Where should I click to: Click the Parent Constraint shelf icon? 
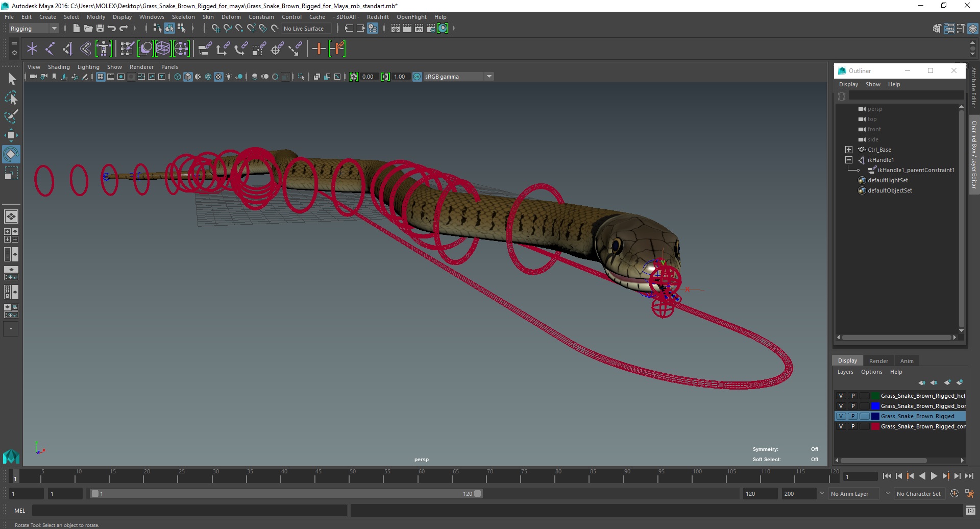(x=205, y=49)
